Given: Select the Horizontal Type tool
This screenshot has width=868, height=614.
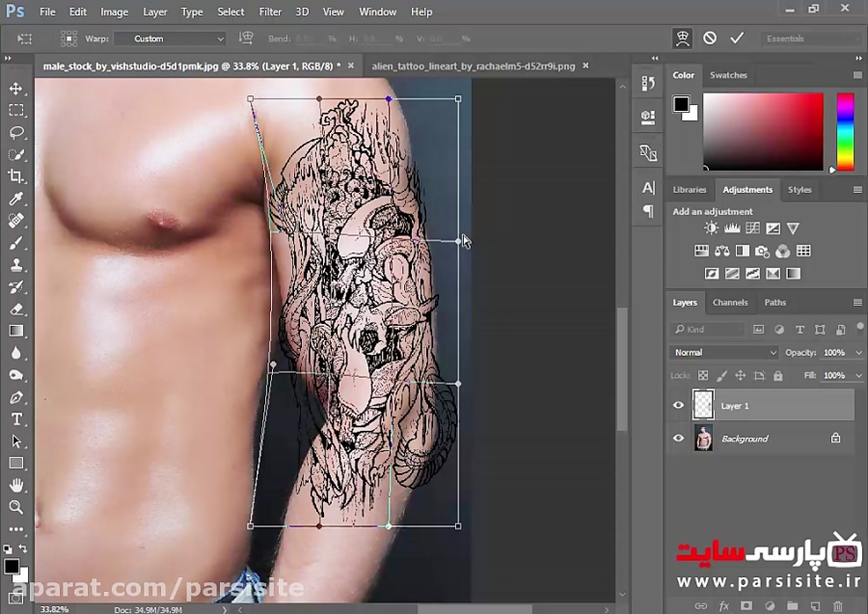Looking at the screenshot, I should pyautogui.click(x=16, y=419).
